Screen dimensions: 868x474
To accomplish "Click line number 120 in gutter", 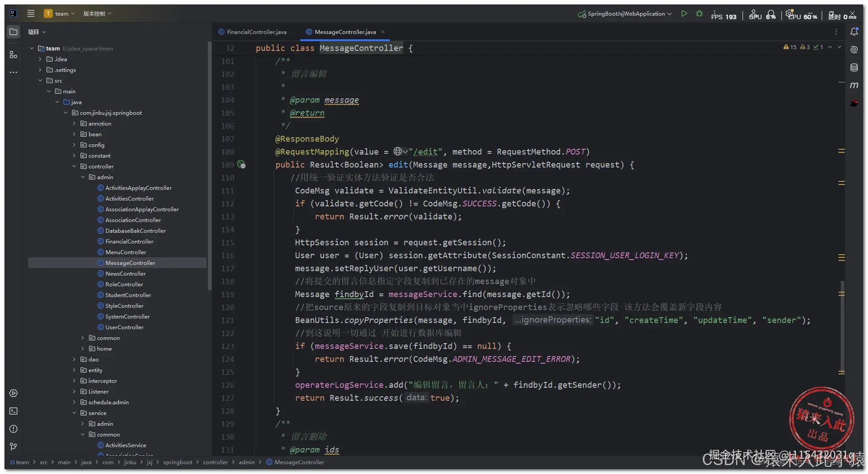I will pos(227,307).
